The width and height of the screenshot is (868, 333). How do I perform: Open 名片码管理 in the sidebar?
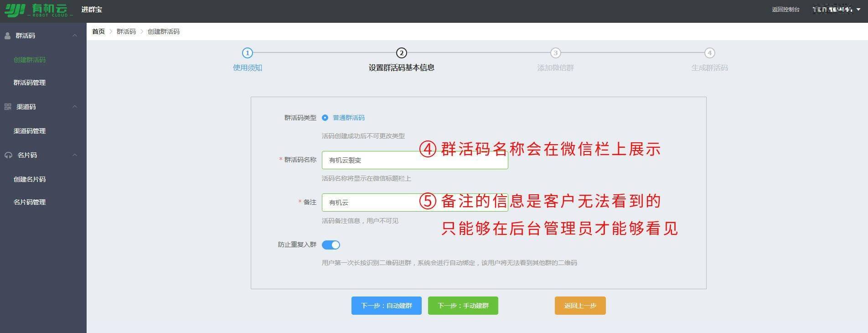(x=30, y=202)
